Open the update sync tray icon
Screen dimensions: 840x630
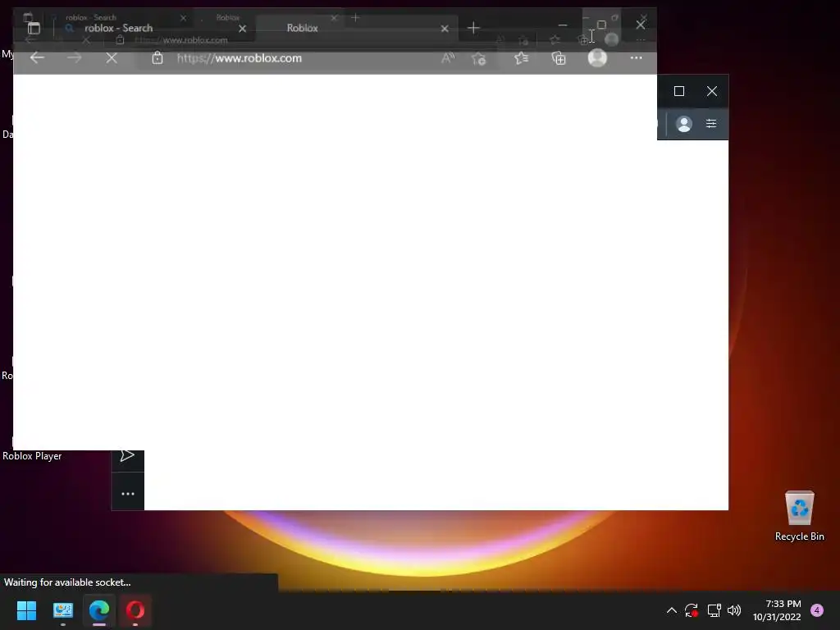tap(692, 610)
